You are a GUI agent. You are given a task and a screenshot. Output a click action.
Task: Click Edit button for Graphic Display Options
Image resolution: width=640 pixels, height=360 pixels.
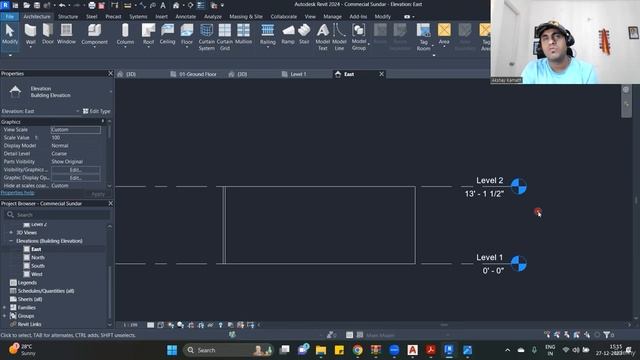[76, 178]
